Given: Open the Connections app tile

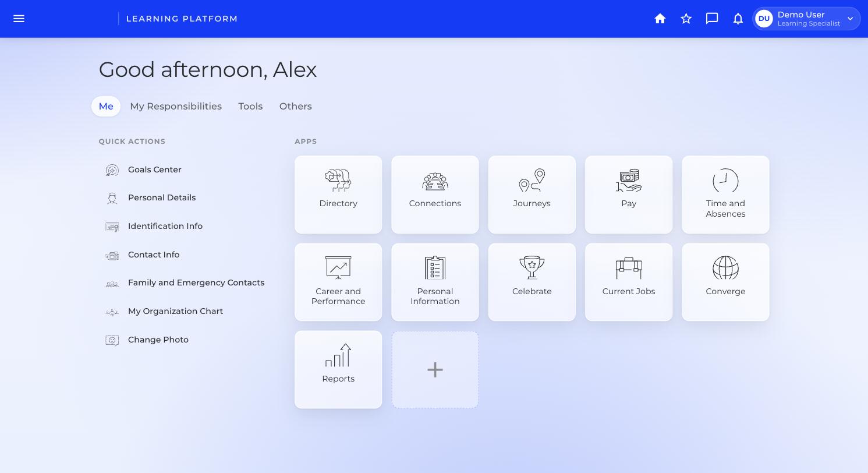Looking at the screenshot, I should [435, 195].
